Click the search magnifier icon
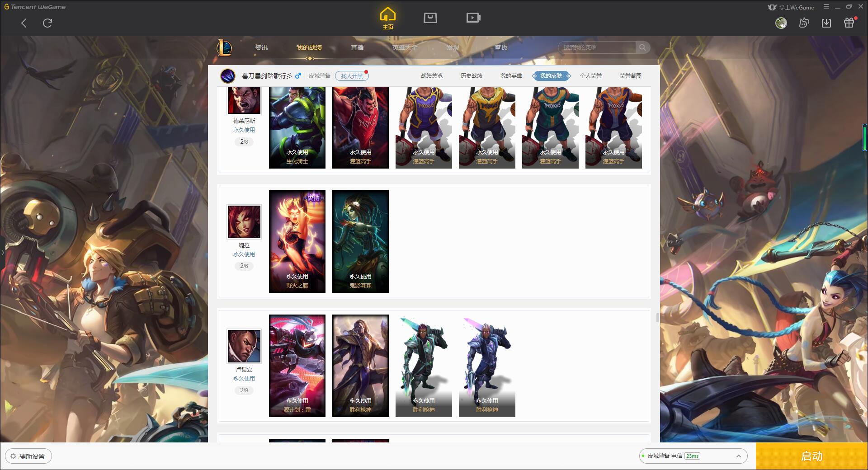Image resolution: width=868 pixels, height=470 pixels. click(x=642, y=47)
